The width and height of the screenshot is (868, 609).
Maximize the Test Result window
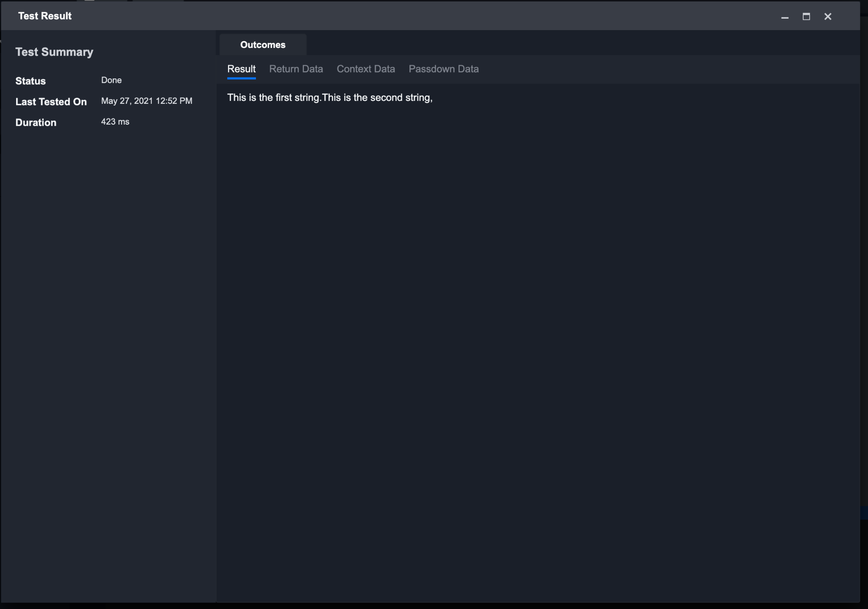[x=806, y=17]
